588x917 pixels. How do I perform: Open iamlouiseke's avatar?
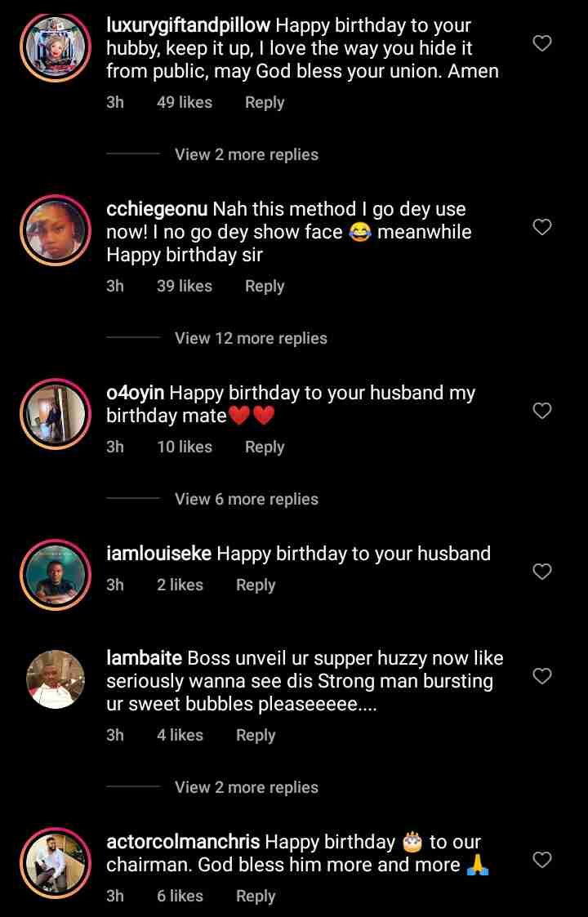[x=56, y=576]
